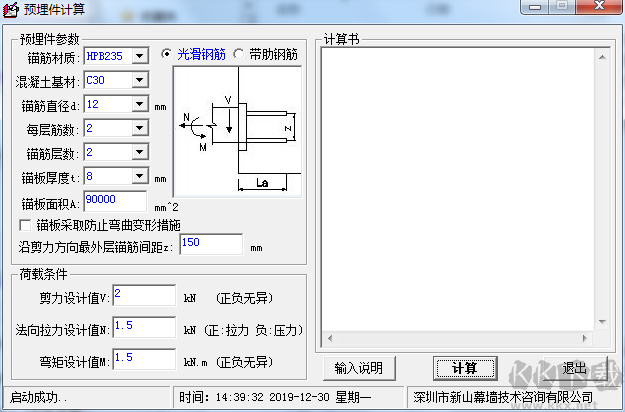
Task: Expand the 锚筋层数 dropdown arrow
Action: pyautogui.click(x=140, y=152)
